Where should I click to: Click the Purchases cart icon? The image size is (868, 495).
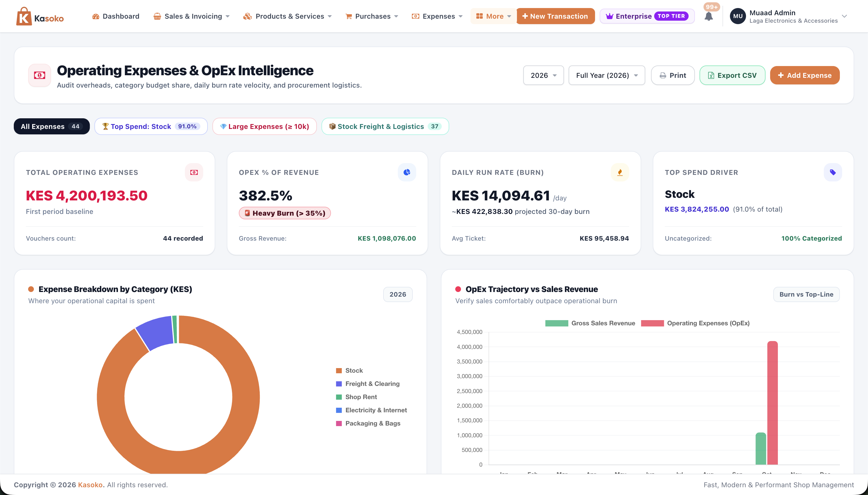[x=348, y=16]
